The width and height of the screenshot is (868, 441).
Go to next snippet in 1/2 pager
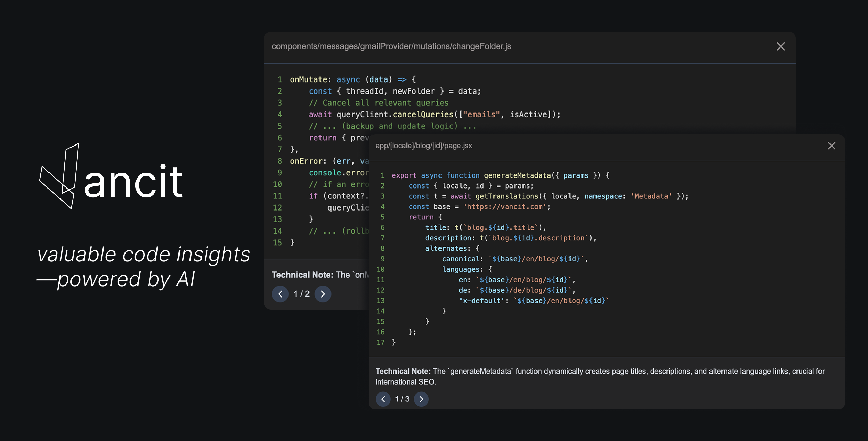point(323,294)
